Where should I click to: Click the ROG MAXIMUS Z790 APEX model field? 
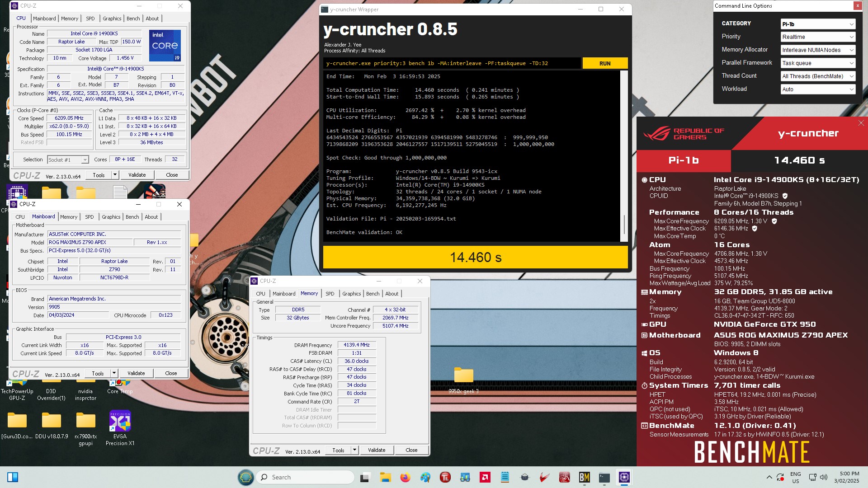(90, 242)
